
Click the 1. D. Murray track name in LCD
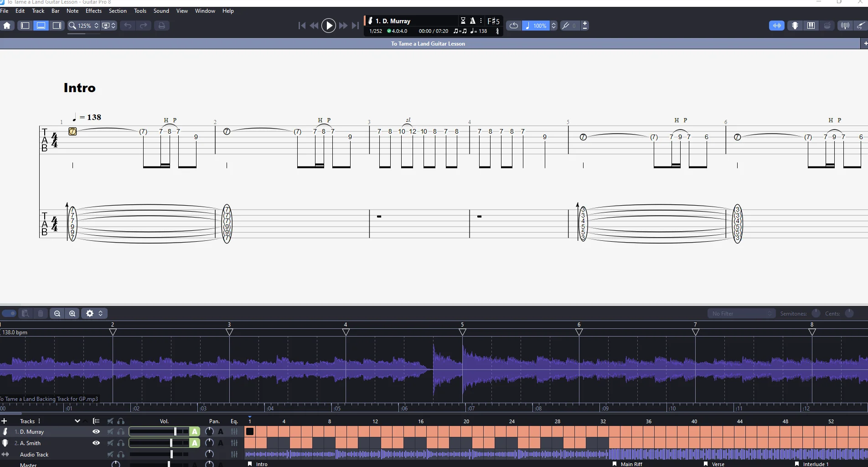(x=393, y=21)
